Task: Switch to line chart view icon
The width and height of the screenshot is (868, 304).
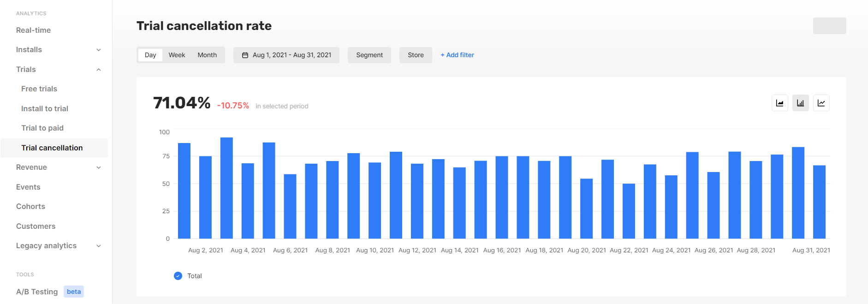Action: coord(821,103)
